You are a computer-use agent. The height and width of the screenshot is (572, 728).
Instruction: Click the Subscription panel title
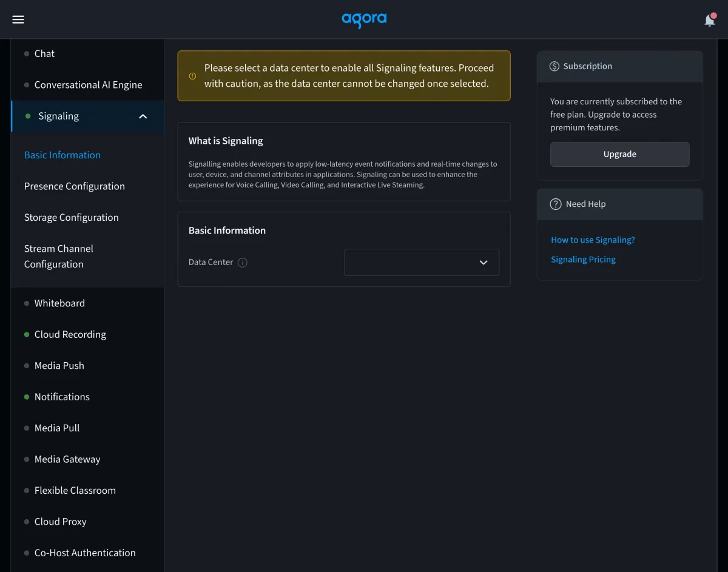pos(587,66)
